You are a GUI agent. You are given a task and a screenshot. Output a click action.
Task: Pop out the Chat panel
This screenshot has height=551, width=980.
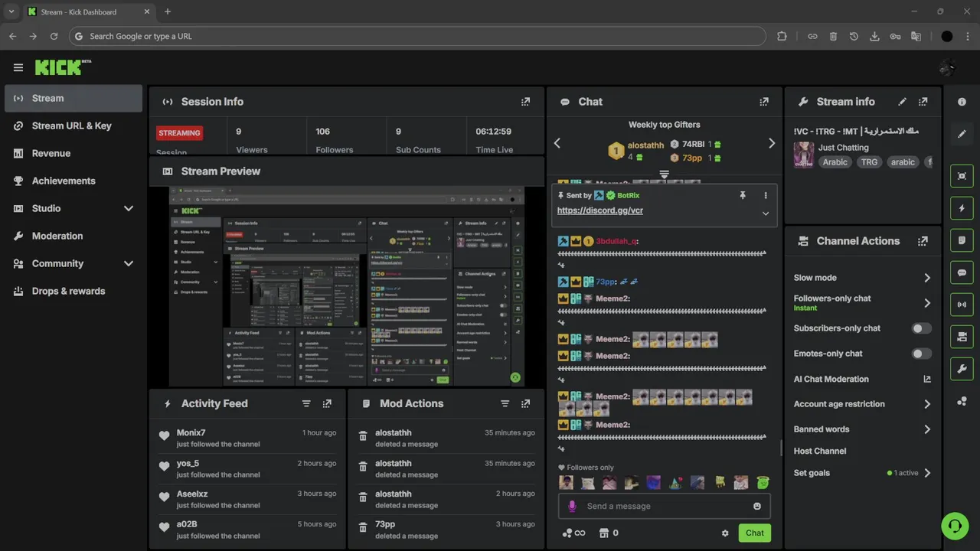[x=763, y=101]
